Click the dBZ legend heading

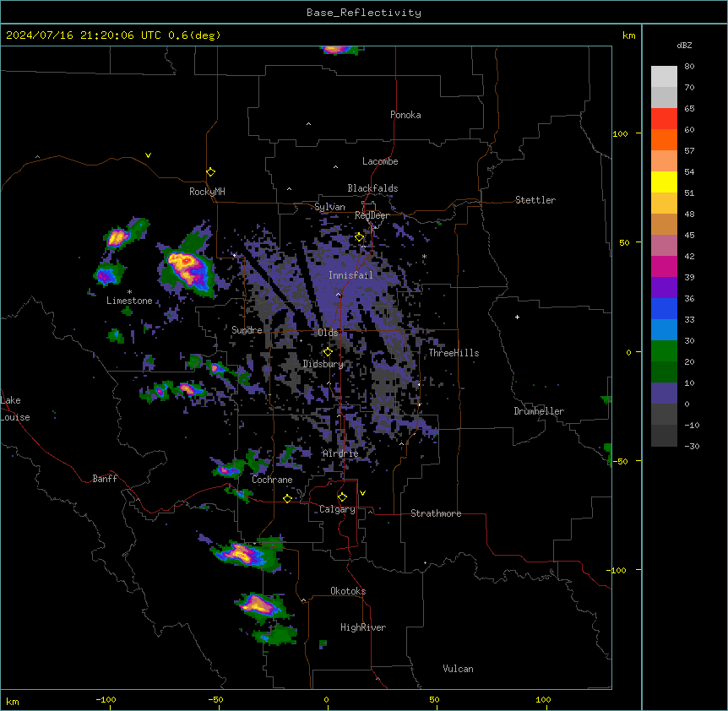(x=684, y=45)
